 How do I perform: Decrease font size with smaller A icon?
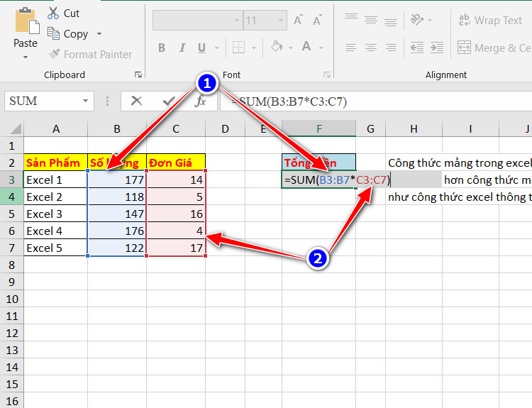(x=317, y=20)
